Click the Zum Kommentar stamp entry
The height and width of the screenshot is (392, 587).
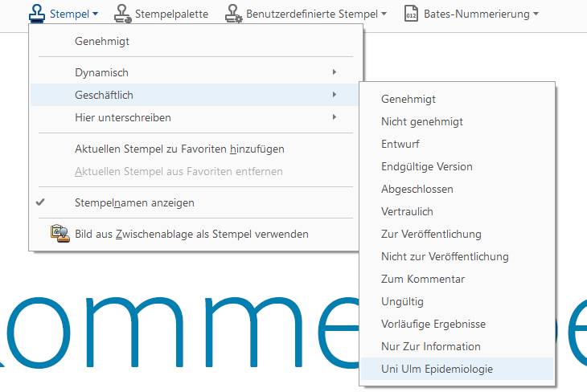tap(423, 279)
